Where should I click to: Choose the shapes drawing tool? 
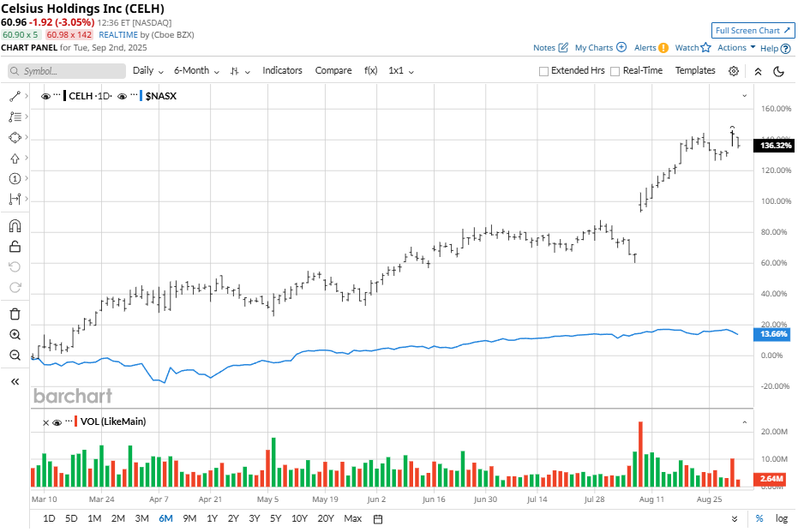[15, 137]
